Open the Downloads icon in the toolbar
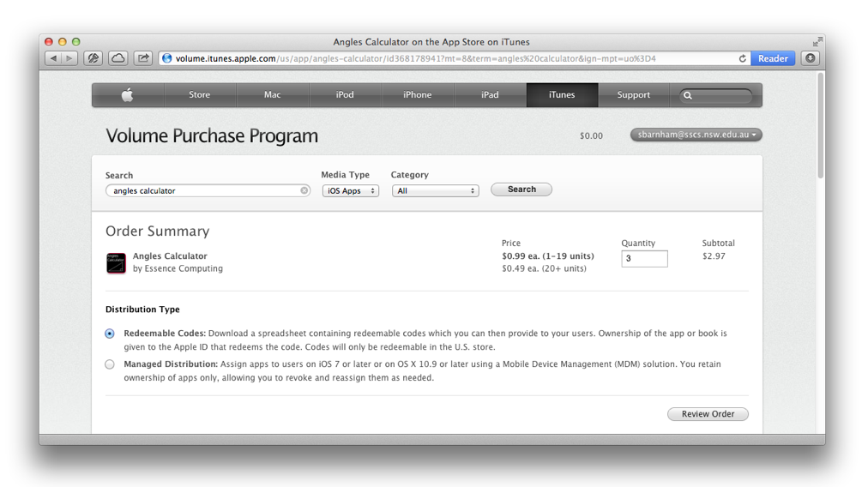Image resolution: width=868 pixels, height=487 pixels. click(x=811, y=58)
